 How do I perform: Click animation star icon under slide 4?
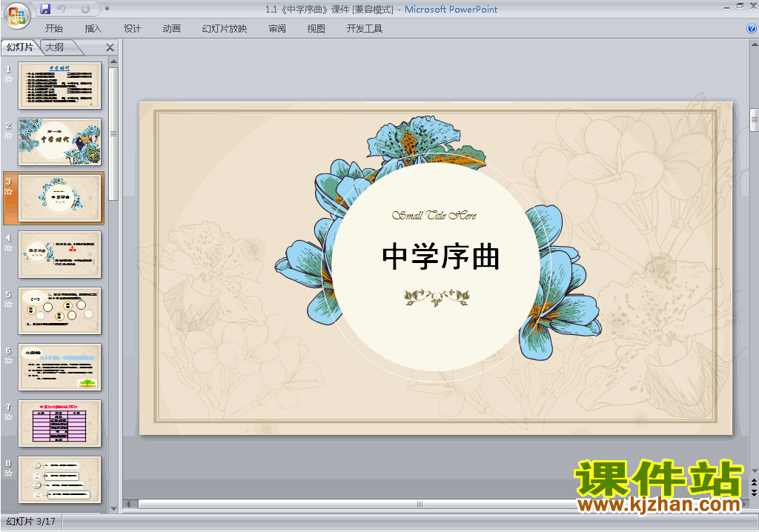point(8,248)
